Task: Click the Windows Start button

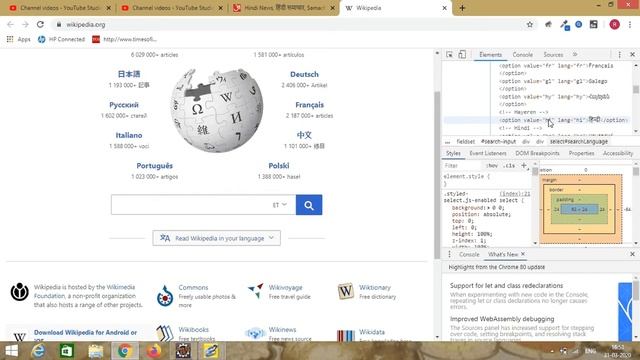Action: point(11,351)
